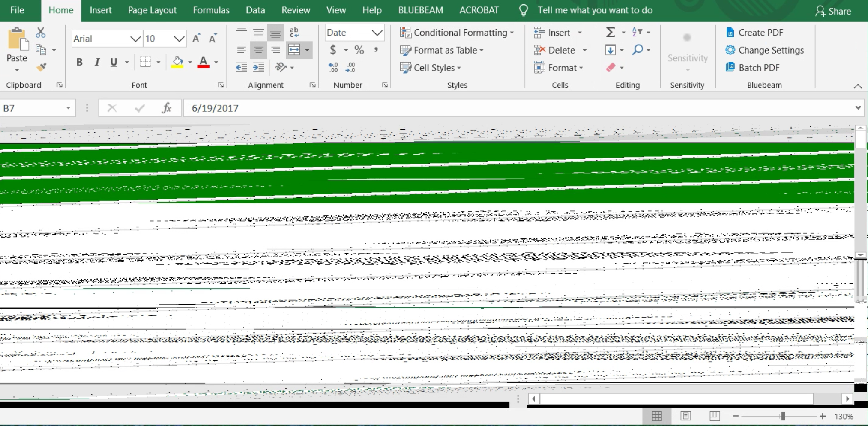Toggle Italic formatting
The height and width of the screenshot is (426, 868).
pos(97,62)
